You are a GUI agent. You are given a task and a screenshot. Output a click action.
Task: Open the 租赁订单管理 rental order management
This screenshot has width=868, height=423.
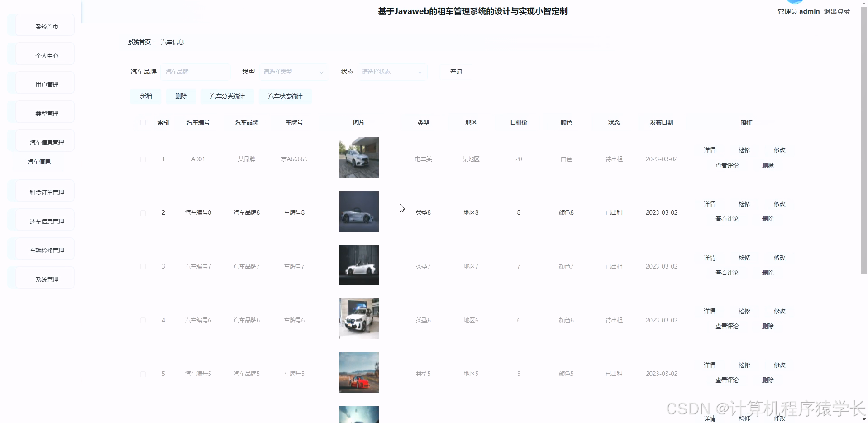46,192
